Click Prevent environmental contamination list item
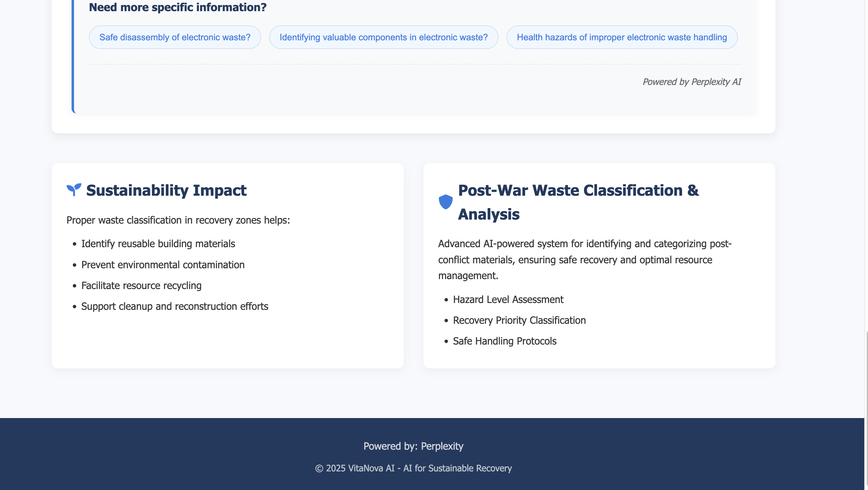Screen dimensions: 868x490 click(163, 265)
